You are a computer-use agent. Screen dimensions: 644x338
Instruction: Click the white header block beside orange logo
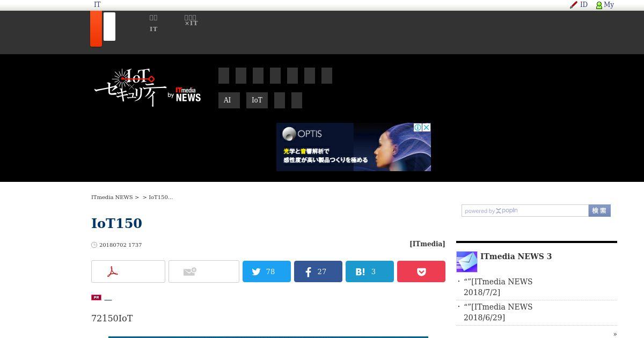(x=109, y=27)
